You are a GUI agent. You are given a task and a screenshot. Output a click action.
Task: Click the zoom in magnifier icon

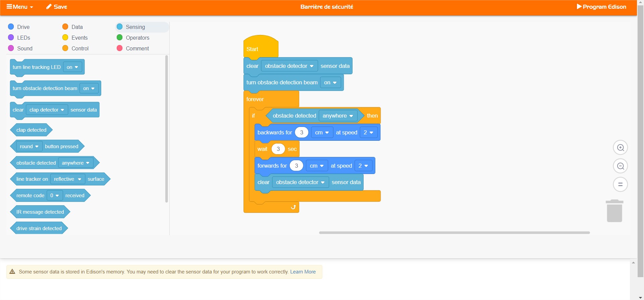coord(621,147)
